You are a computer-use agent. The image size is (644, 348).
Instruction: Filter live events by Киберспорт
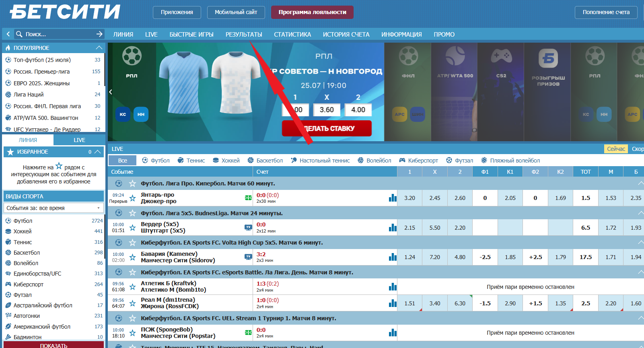pyautogui.click(x=418, y=160)
